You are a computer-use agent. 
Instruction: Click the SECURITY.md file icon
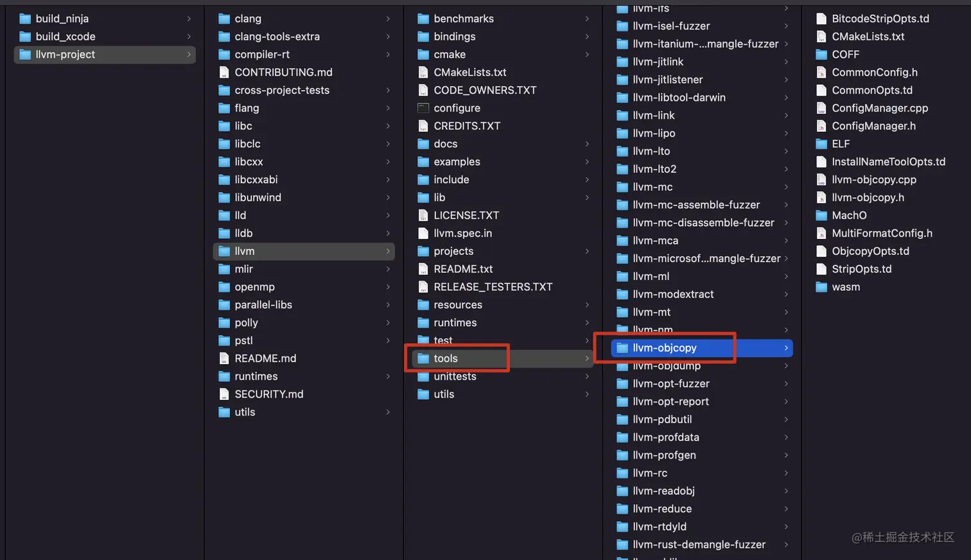[x=224, y=394]
